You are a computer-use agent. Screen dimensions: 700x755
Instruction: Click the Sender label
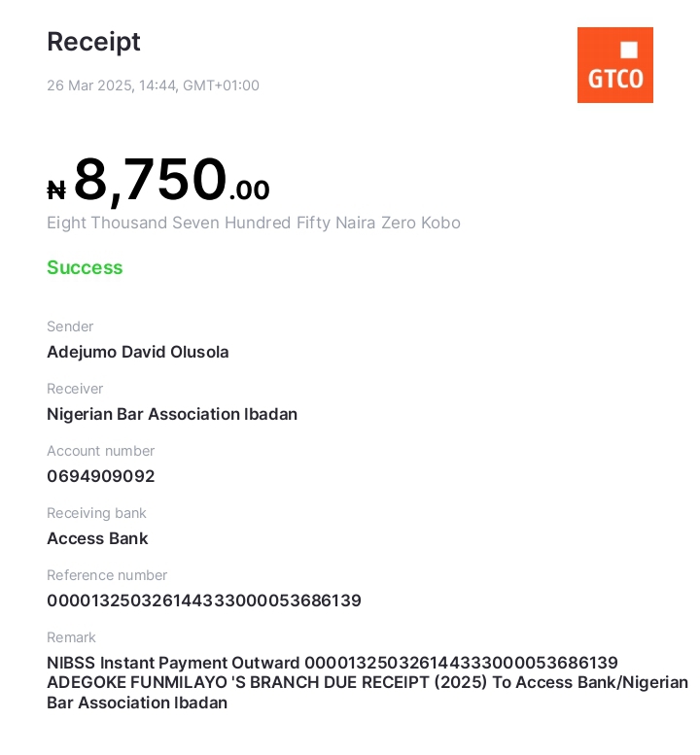(x=70, y=326)
